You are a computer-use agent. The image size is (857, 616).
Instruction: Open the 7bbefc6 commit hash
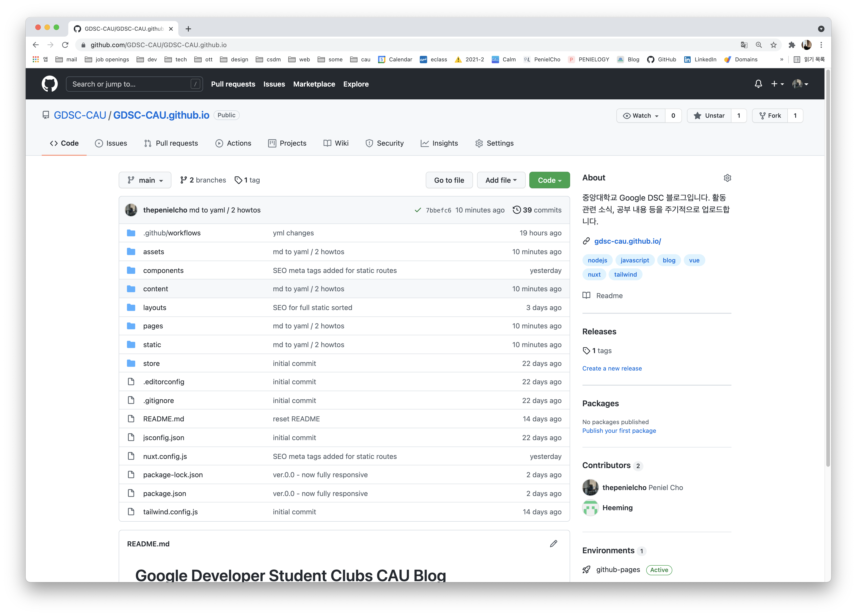click(438, 210)
